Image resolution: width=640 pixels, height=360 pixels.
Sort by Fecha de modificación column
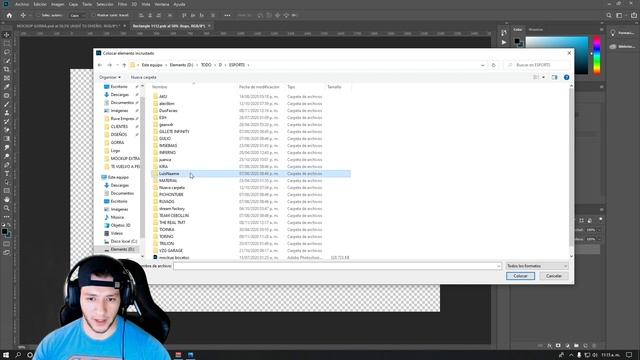[259, 87]
